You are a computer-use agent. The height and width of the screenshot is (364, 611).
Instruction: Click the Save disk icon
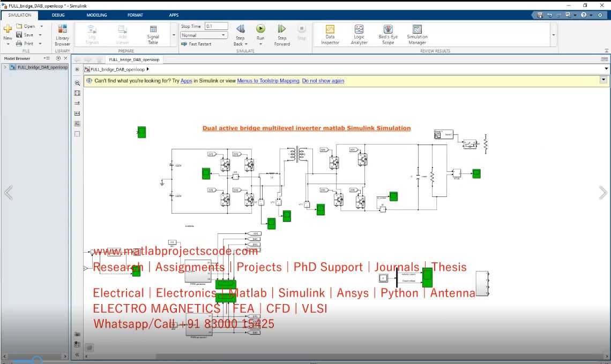click(19, 35)
